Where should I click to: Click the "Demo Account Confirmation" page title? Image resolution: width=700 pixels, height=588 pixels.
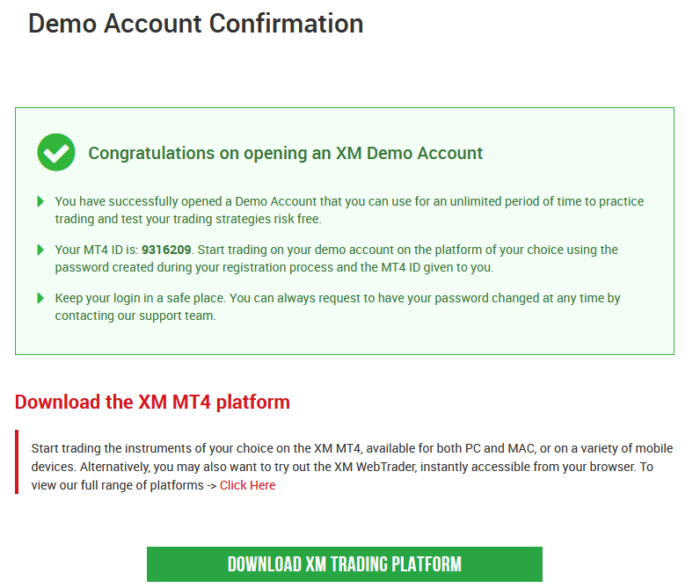point(195,24)
